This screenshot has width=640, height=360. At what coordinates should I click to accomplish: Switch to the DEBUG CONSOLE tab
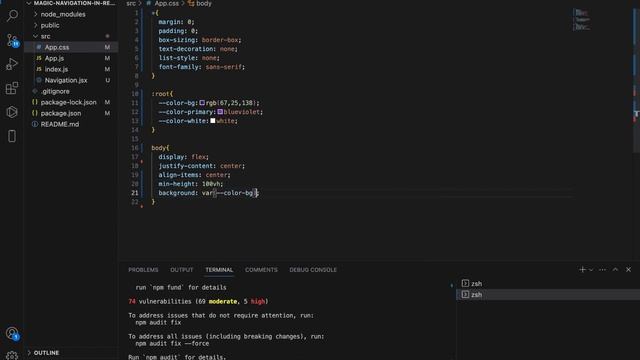(x=313, y=270)
